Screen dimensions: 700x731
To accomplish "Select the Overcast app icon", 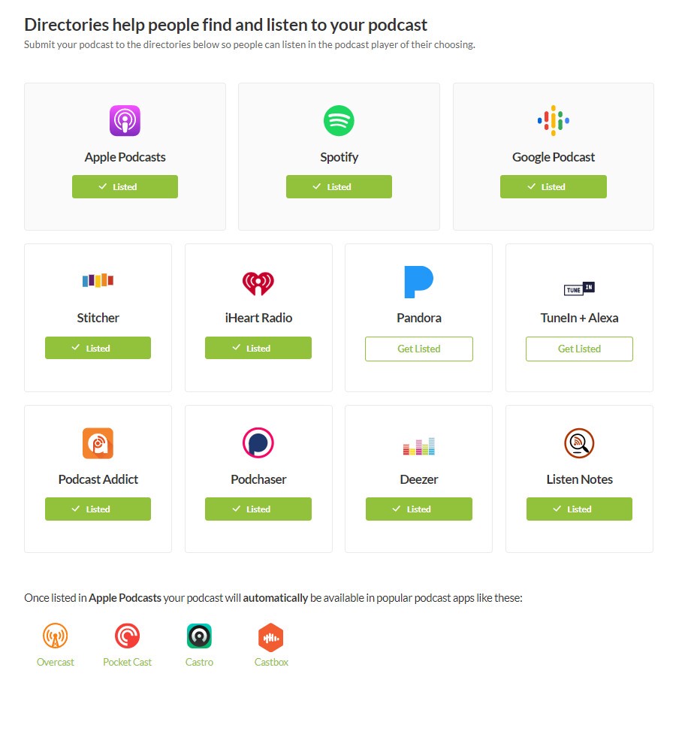I will (x=55, y=635).
